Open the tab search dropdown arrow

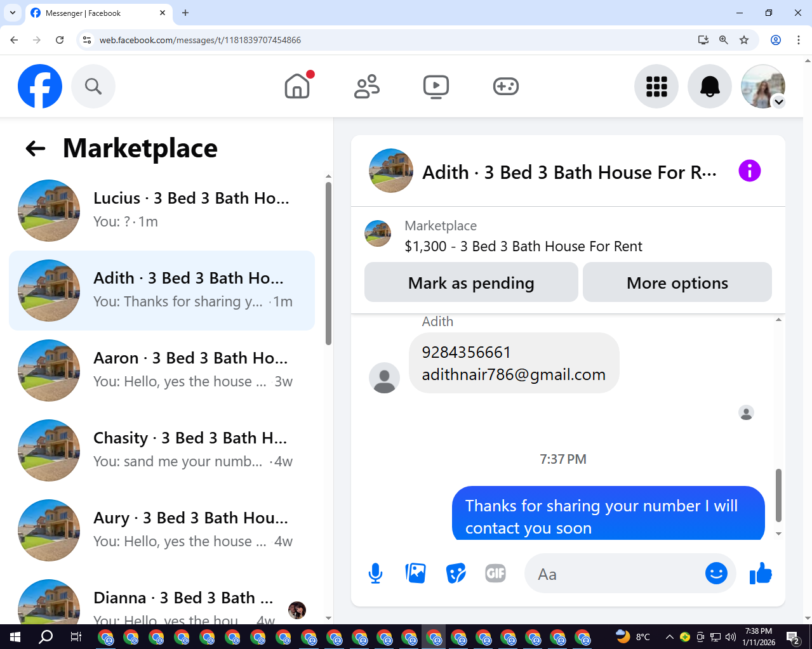[x=13, y=13]
